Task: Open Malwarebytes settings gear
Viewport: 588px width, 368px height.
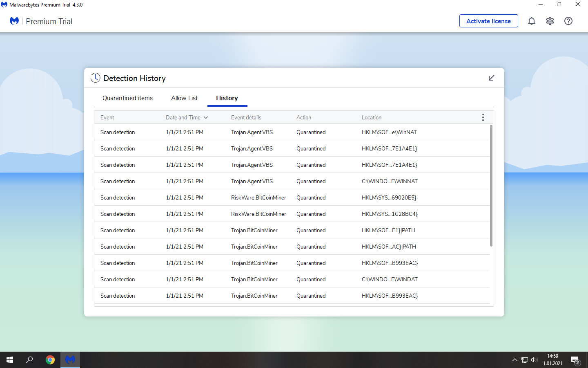Action: click(x=550, y=21)
